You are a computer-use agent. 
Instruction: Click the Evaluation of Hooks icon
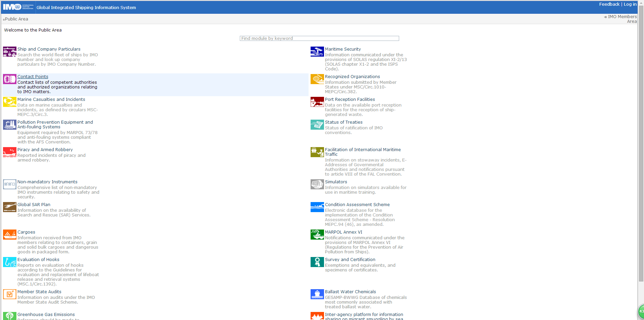(10, 262)
